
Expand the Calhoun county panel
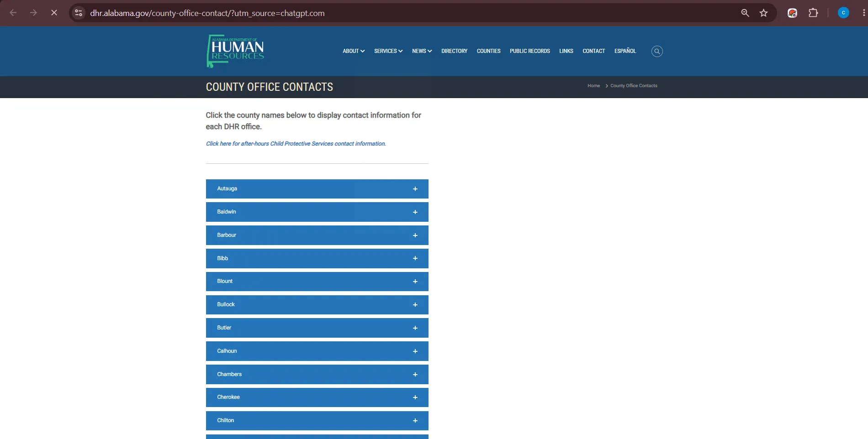tap(317, 351)
